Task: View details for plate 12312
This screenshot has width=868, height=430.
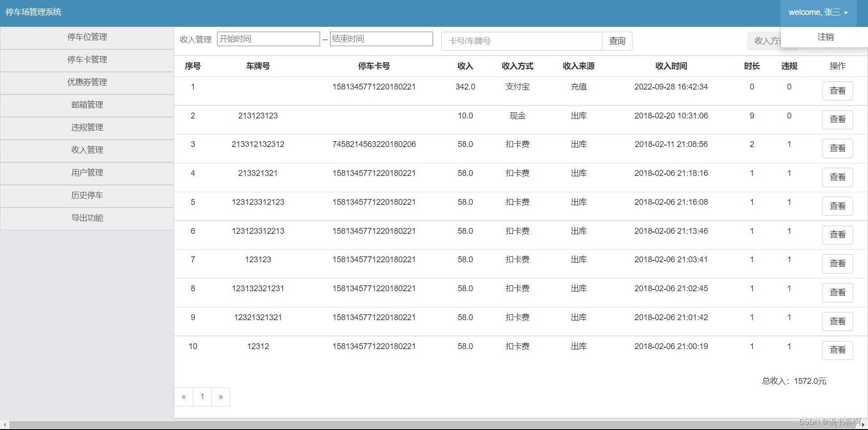Action: click(837, 350)
